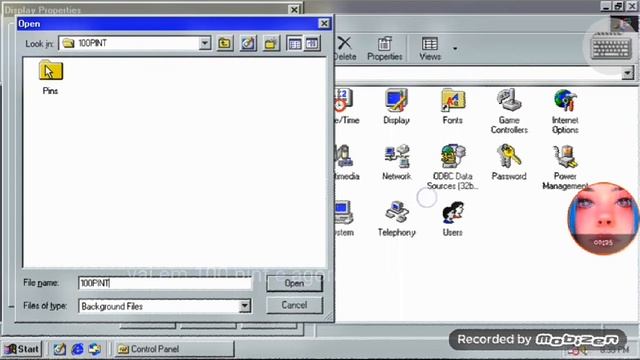Expand Control Panel address bar dropdown
The height and width of the screenshot is (360, 640).
coord(627,73)
